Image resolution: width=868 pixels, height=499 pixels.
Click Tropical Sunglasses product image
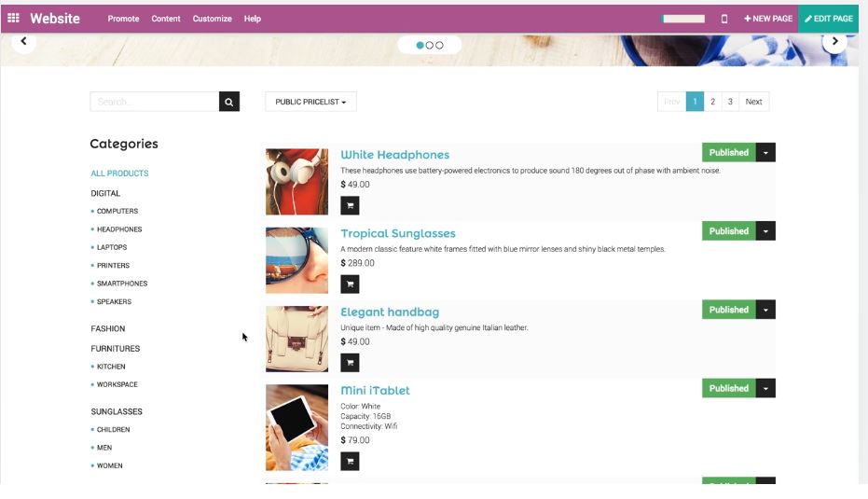tap(296, 260)
